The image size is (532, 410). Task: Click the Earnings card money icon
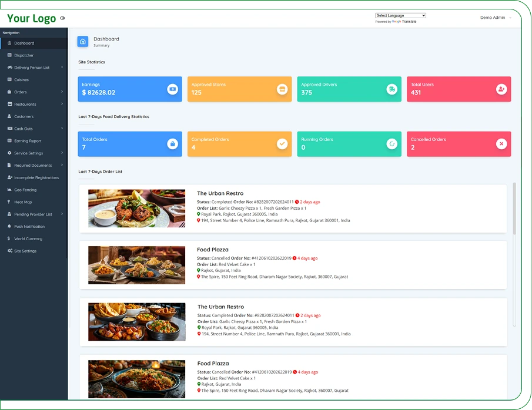[x=172, y=89]
